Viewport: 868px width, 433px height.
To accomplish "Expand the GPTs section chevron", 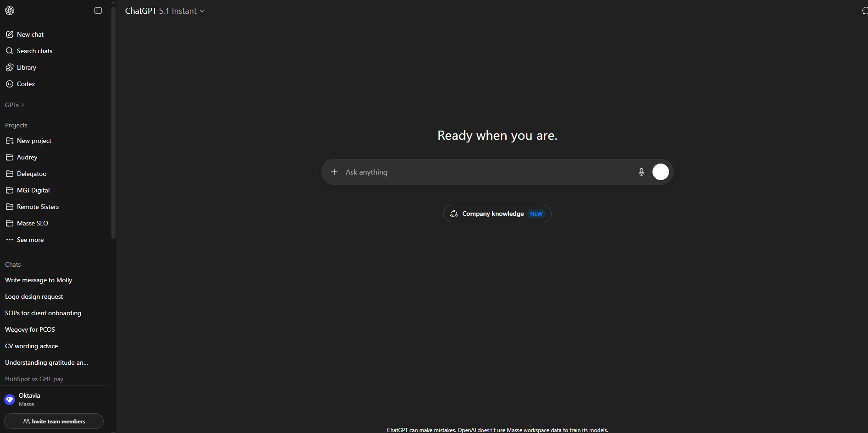I will pos(22,105).
